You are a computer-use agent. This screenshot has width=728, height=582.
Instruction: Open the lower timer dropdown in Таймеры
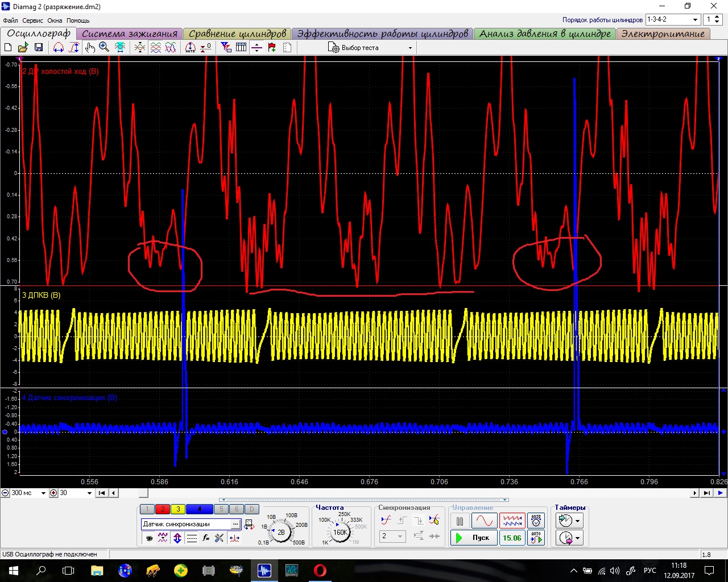(578, 538)
